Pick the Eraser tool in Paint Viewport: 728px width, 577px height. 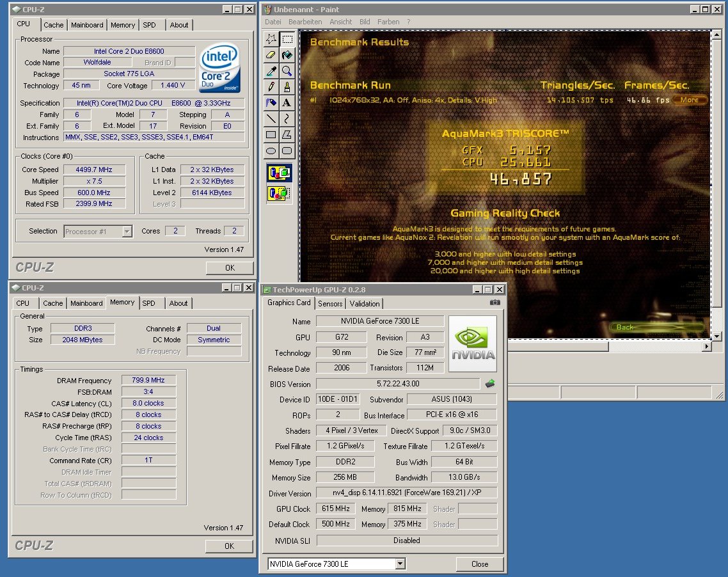click(272, 55)
